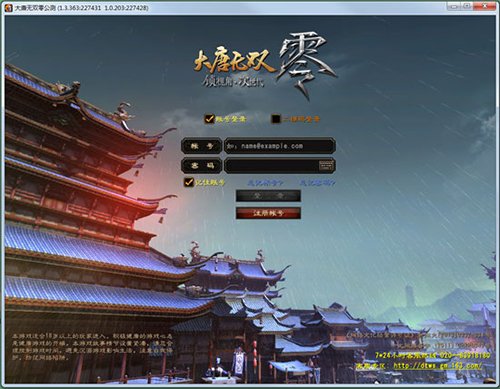
Task: Click the 忘记帐号? forgot account link
Action: click(265, 183)
